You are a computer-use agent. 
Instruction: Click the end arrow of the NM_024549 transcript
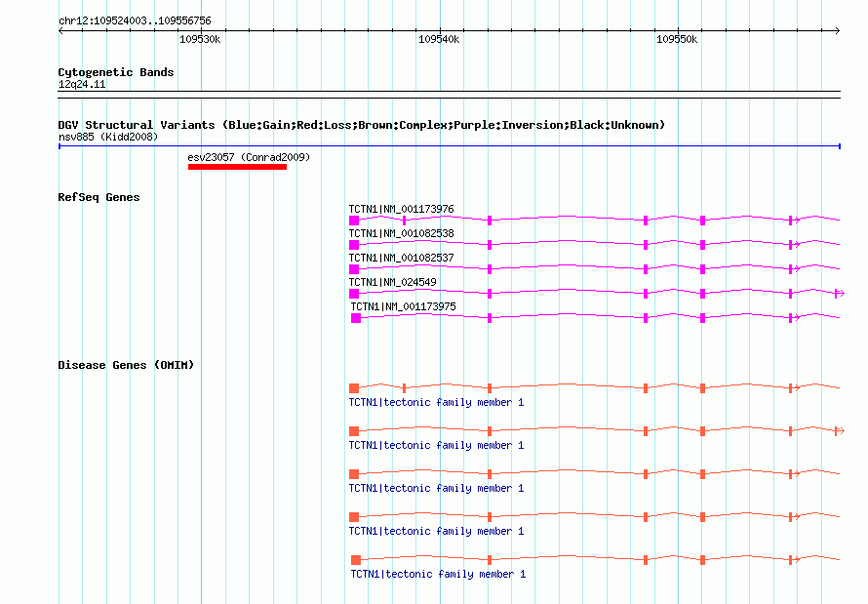(840, 294)
